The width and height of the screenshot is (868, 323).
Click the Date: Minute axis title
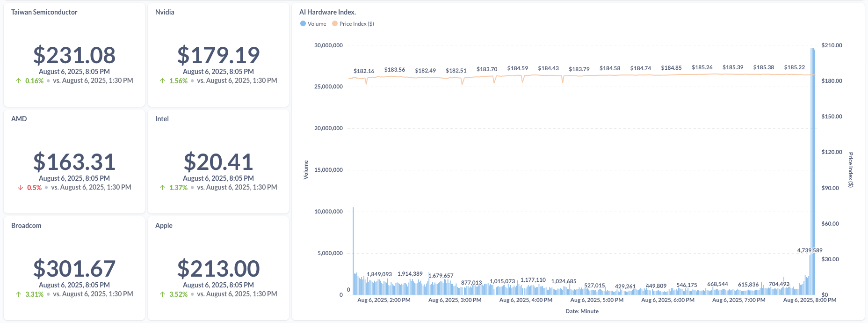coord(582,311)
